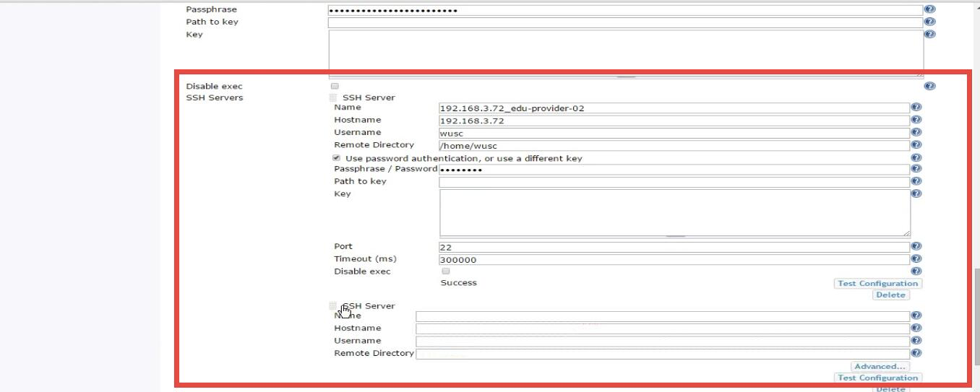The width and height of the screenshot is (980, 392).
Task: Grab drag handle of second SSH Server
Action: 332,306
